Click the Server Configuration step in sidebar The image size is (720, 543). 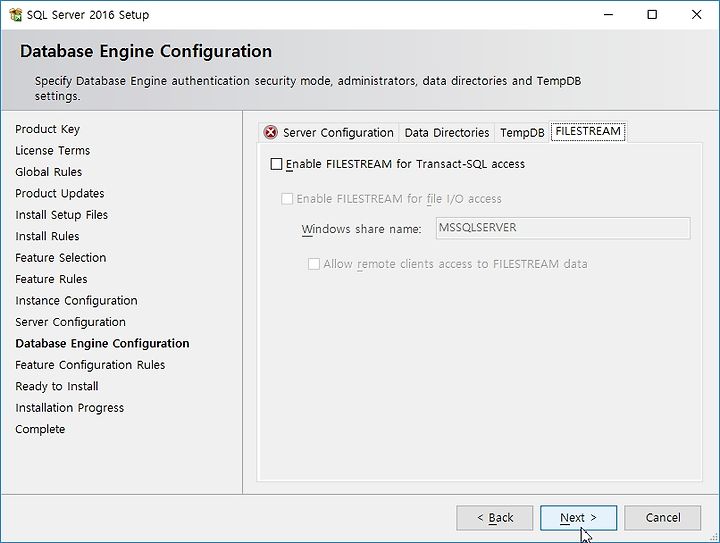point(70,322)
